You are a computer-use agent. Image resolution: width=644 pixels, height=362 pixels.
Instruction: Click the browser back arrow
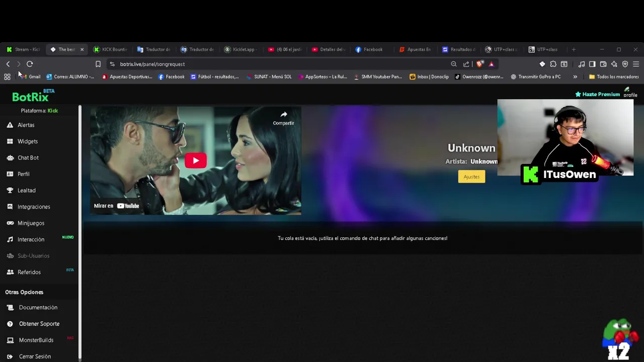pos(8,64)
